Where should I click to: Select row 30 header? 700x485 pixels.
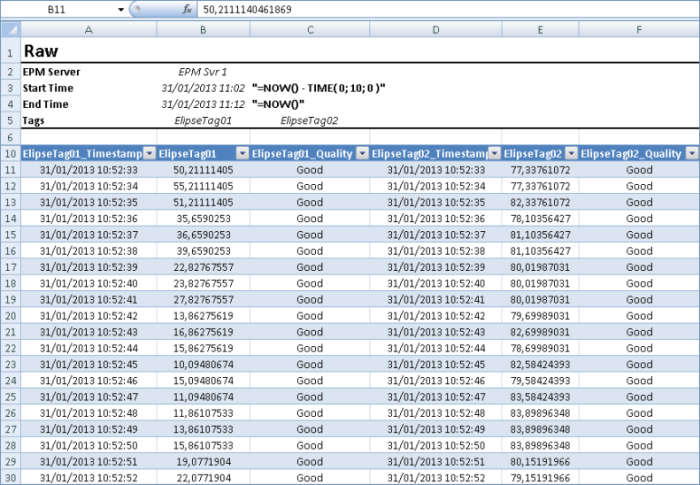coord(10,477)
